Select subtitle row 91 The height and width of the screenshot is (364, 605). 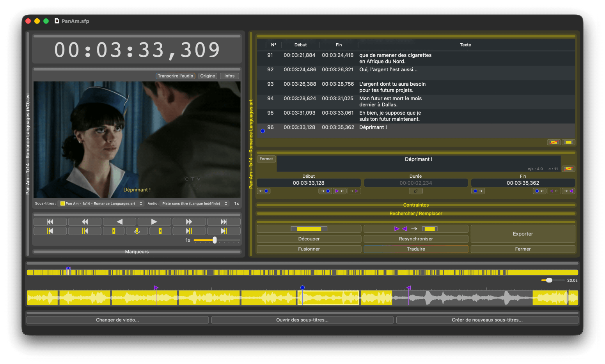pyautogui.click(x=416, y=58)
